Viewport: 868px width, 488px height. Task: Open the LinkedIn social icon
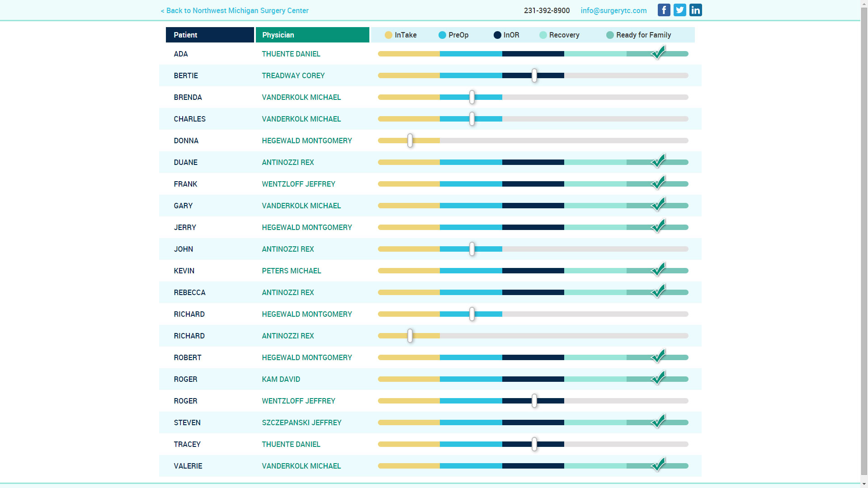coord(695,10)
